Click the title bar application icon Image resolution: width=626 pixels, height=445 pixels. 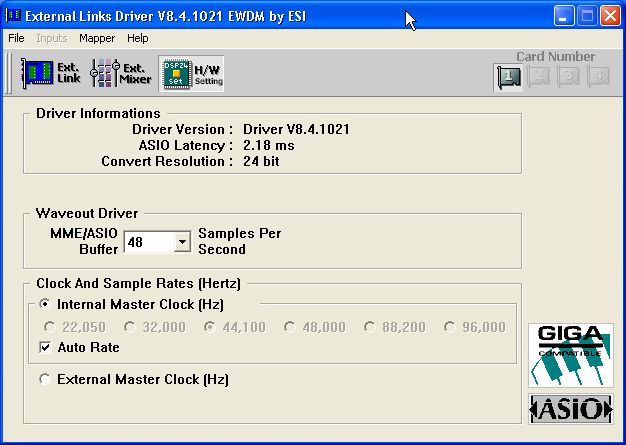pos(13,16)
